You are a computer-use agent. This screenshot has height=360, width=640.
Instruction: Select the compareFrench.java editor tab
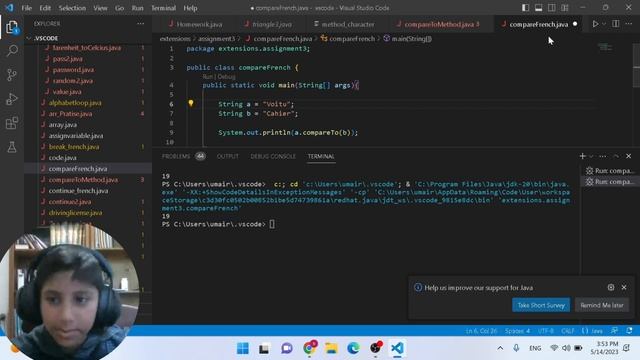click(538, 24)
